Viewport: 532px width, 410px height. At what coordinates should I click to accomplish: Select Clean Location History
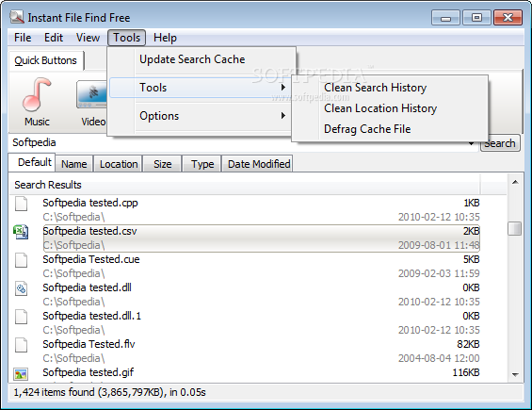(x=390, y=108)
